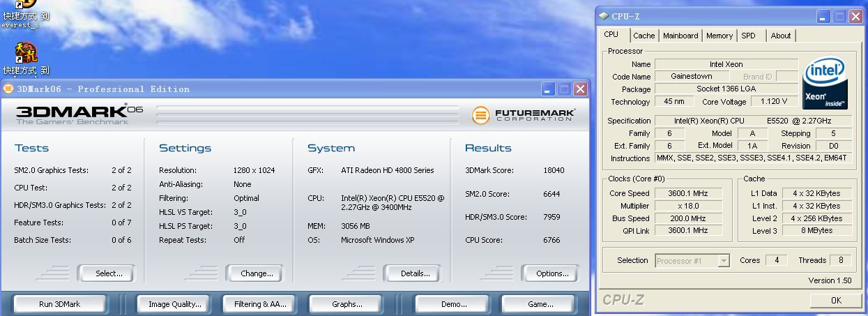The width and height of the screenshot is (868, 316).
Task: Close the 3DMark06 window
Action: (x=580, y=89)
